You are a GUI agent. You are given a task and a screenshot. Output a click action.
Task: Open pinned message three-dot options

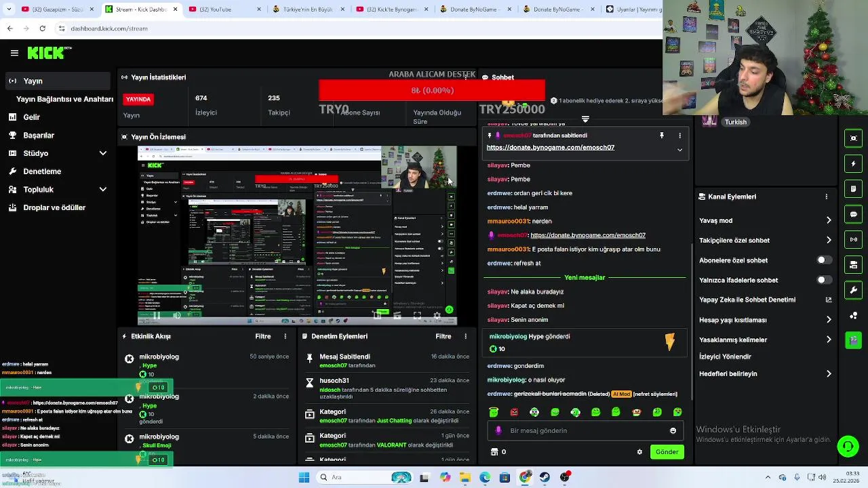click(x=679, y=136)
